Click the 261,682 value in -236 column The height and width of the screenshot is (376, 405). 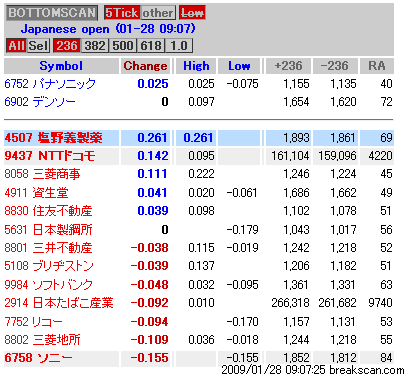[x=337, y=302]
